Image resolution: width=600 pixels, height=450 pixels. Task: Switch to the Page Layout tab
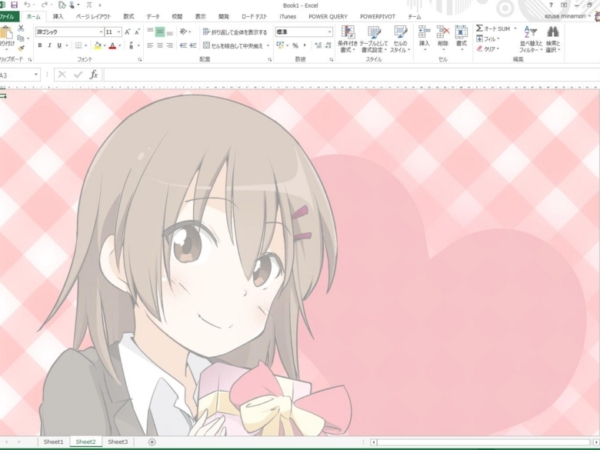coord(93,16)
